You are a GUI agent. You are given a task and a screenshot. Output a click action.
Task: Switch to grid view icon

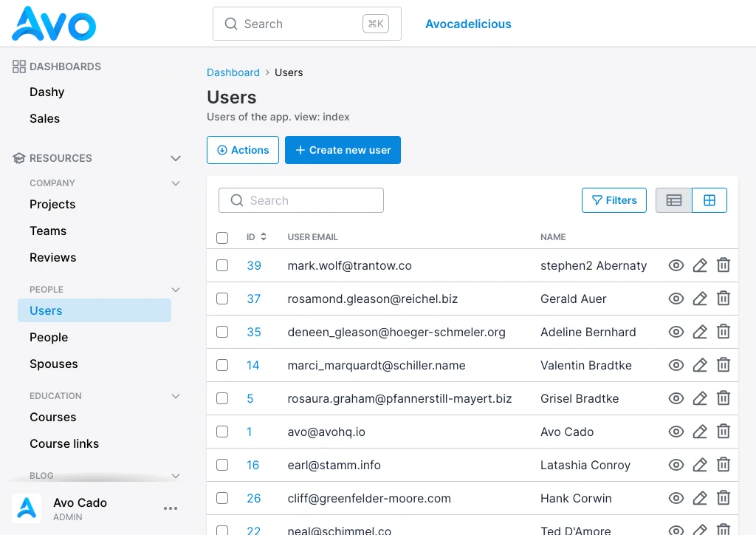tap(709, 200)
